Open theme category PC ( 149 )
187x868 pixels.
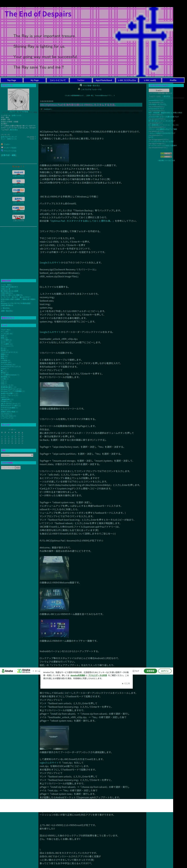point(5,332)
